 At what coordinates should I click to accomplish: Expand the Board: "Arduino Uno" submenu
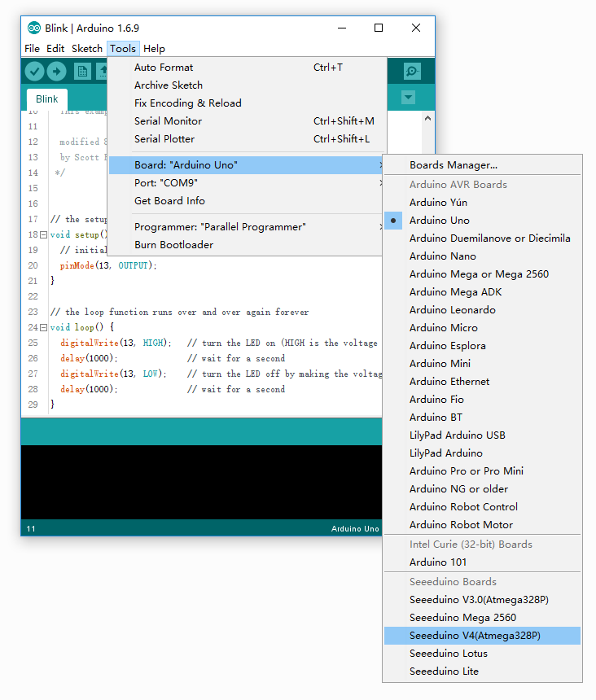pos(246,165)
